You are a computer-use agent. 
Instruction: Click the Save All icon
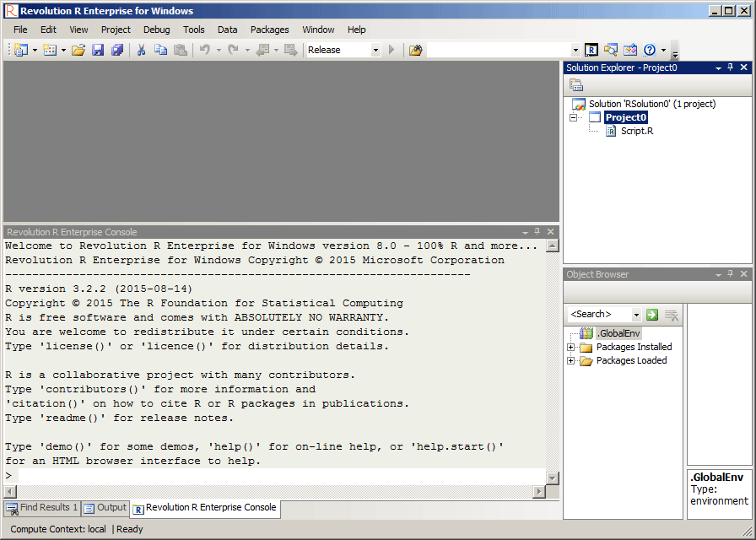(x=117, y=50)
